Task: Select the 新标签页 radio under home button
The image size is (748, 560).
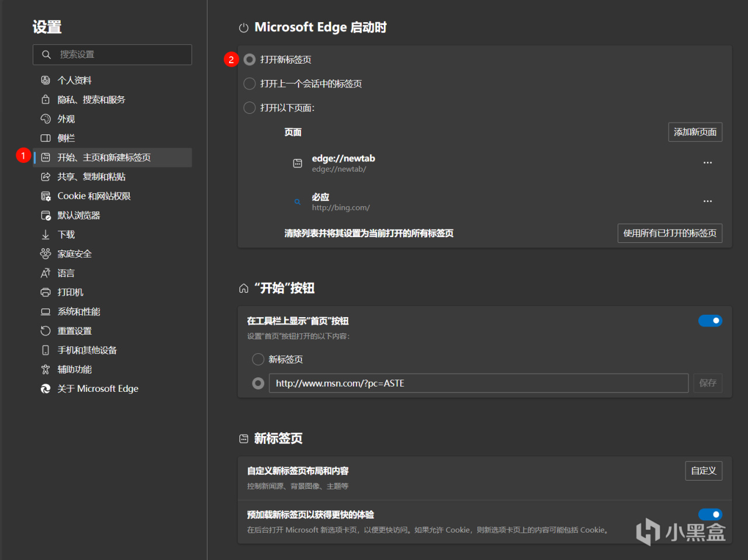Action: click(x=258, y=359)
